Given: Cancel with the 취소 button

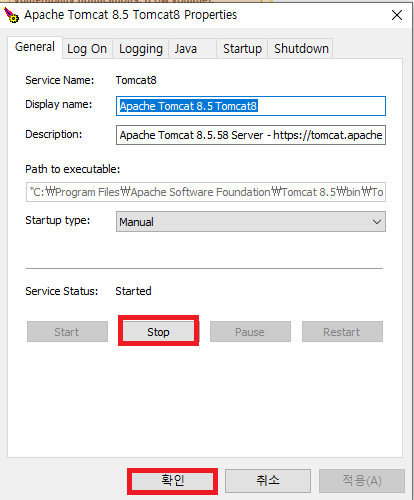Looking at the screenshot, I should point(268,481).
